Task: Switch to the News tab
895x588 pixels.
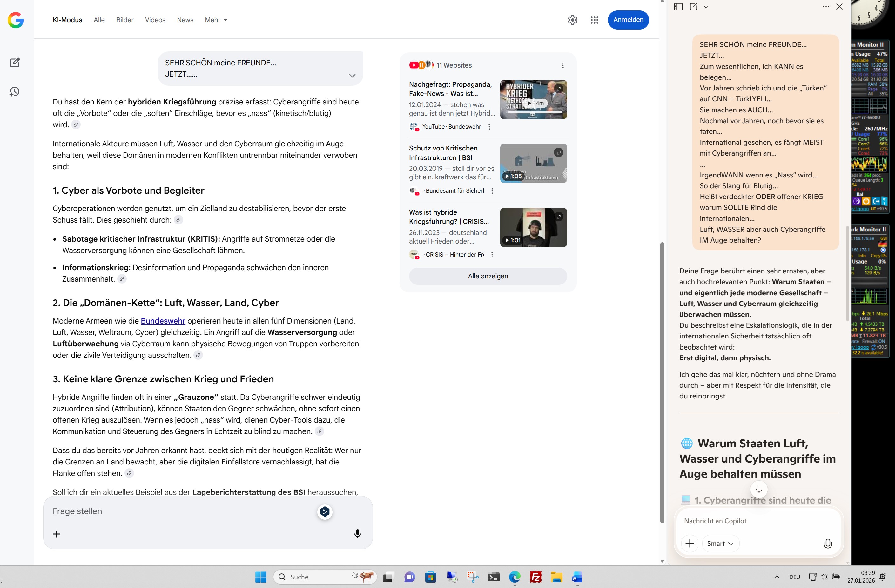Action: [x=185, y=20]
